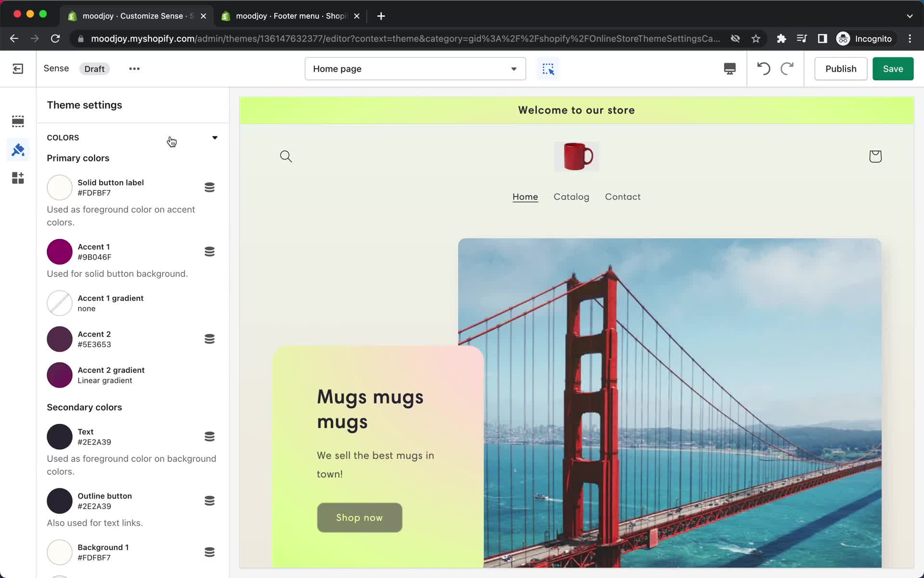Click the reorder handle icon for Accent 1
This screenshot has height=578, width=924.
coord(209,252)
